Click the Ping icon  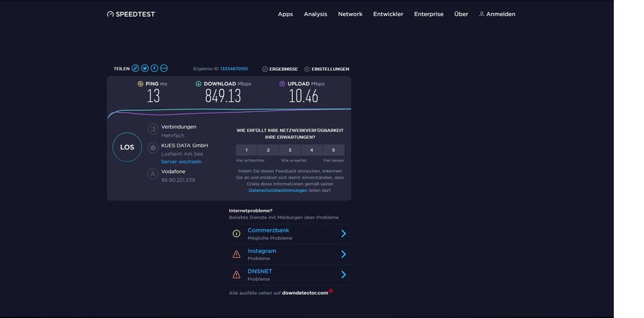(x=141, y=84)
